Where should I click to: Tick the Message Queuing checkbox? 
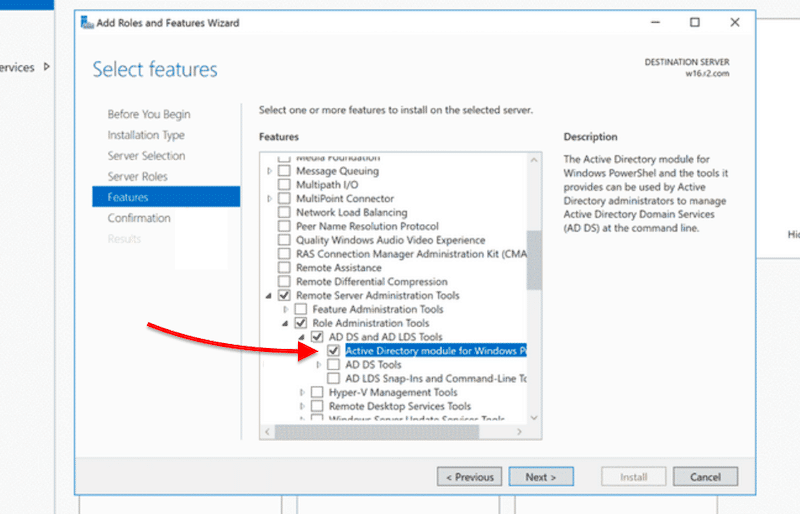tap(284, 170)
